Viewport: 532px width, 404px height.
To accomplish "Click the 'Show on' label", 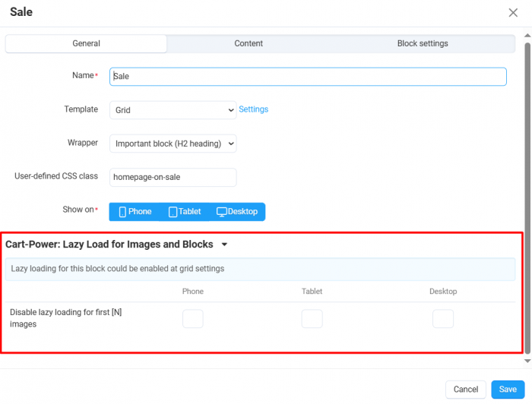I will [x=78, y=210].
